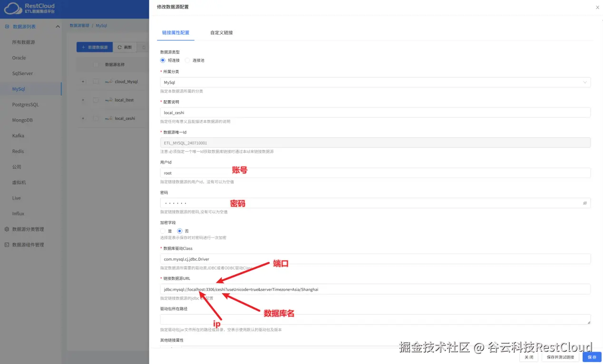Open PostgresSQL data sources
The image size is (603, 364).
[x=25, y=105]
